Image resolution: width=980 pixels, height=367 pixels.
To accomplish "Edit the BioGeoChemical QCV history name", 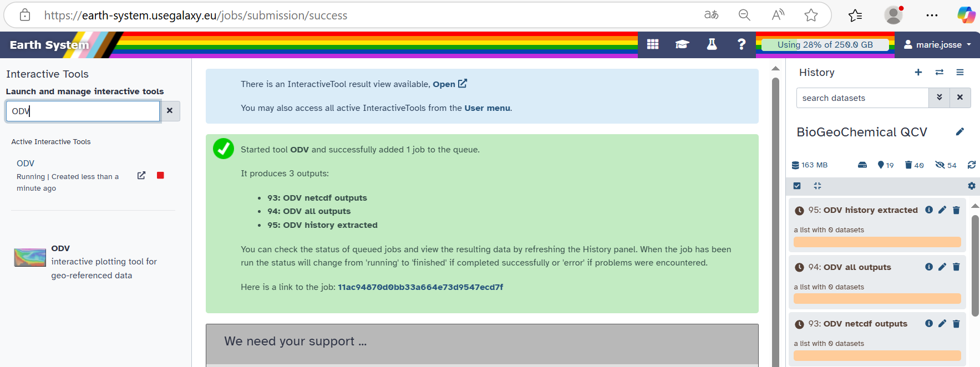I will click(960, 132).
